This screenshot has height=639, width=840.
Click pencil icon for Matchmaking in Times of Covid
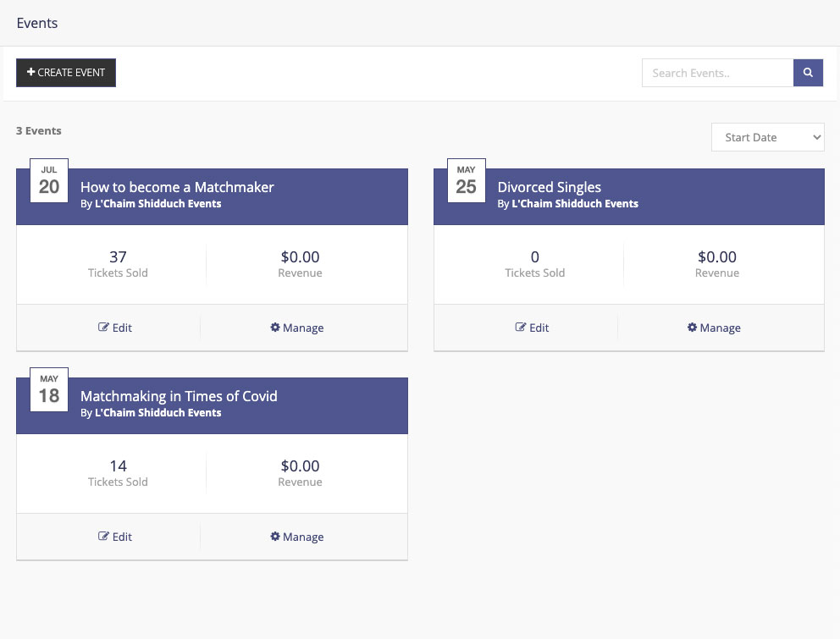click(x=103, y=536)
